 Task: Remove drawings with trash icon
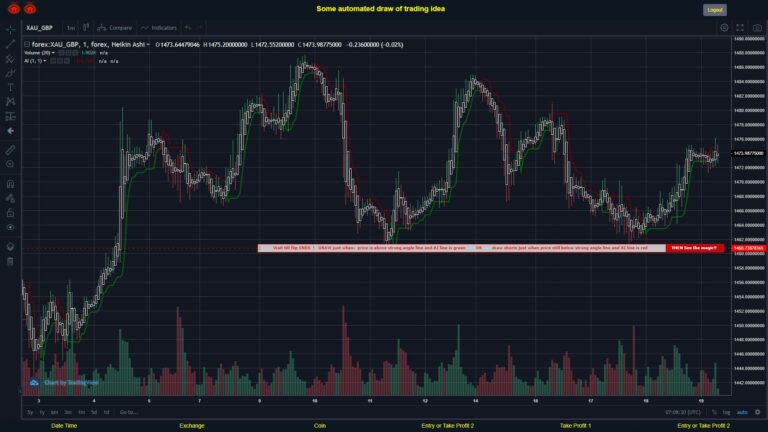coord(10,261)
